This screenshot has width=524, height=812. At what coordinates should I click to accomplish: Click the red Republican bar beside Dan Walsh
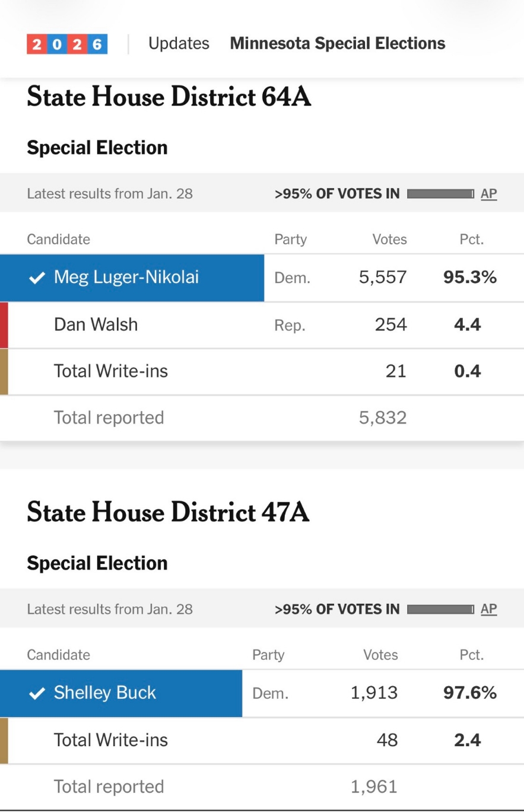pyautogui.click(x=4, y=324)
